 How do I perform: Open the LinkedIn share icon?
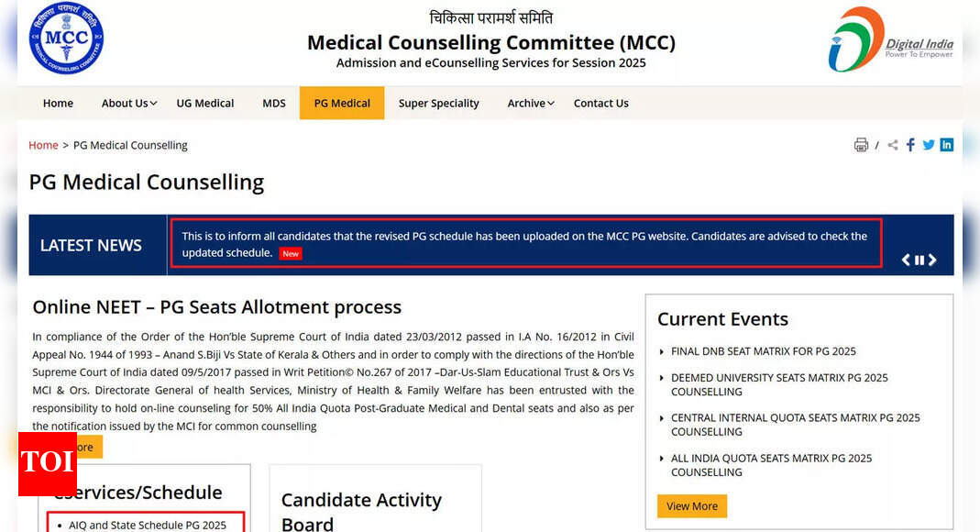946,144
